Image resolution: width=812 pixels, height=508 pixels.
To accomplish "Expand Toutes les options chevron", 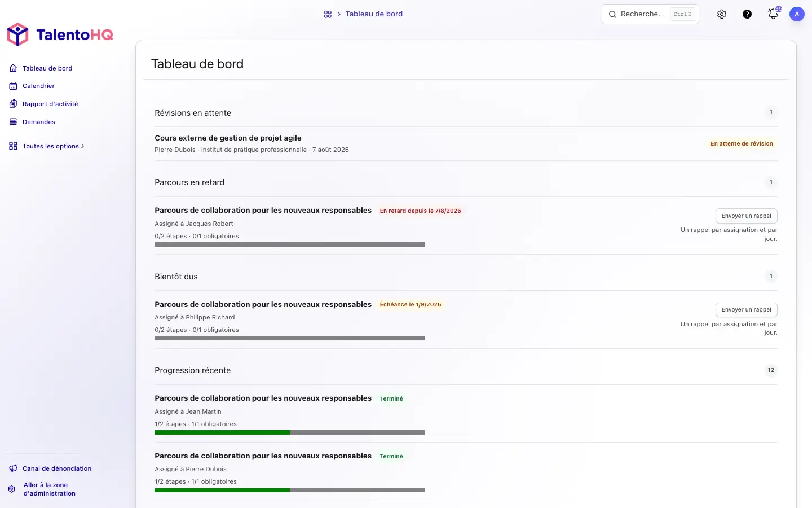I will click(83, 146).
